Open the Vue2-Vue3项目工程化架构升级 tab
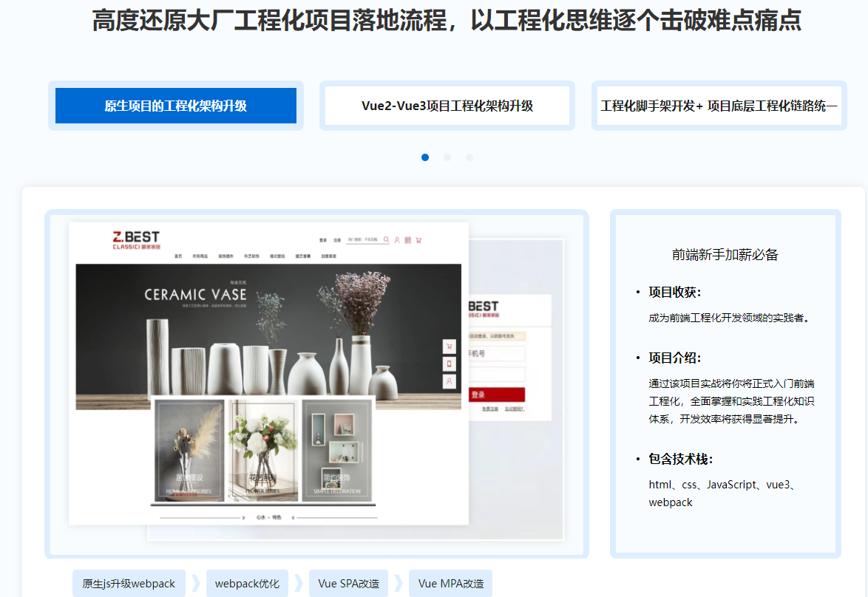Screen dimensions: 868x597 [447, 106]
